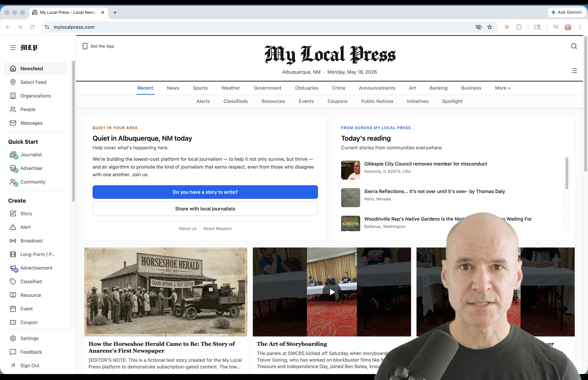Click the search magnifier icon
The image size is (588, 380).
[574, 46]
